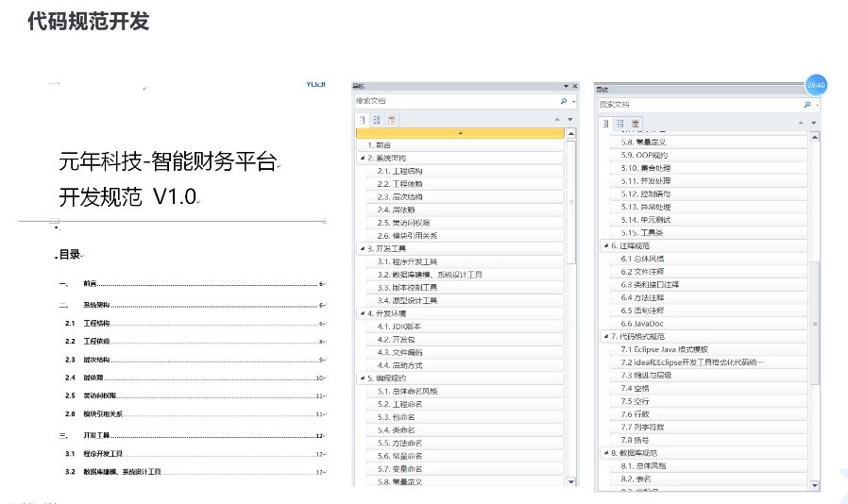Click 三、开发工具 entry in document table of contents

pos(192,436)
